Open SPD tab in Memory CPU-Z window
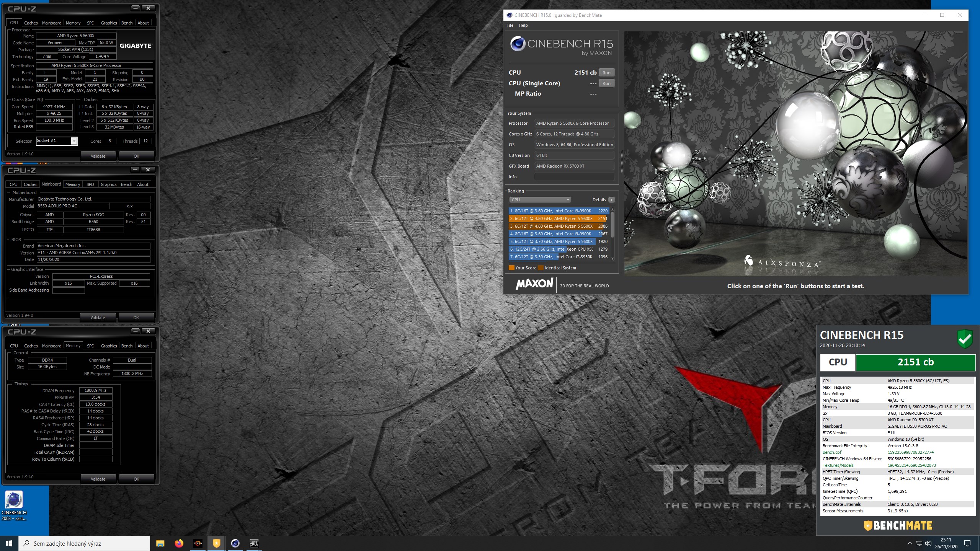Viewport: 980px width, 551px height. [x=91, y=346]
